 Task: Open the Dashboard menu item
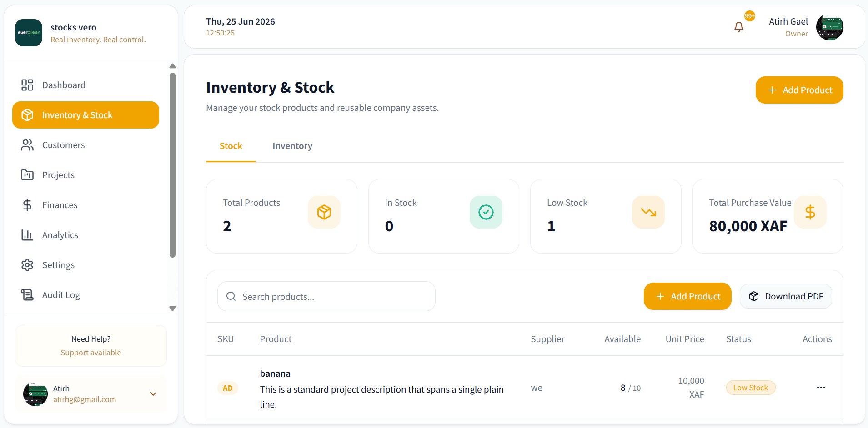pos(85,85)
